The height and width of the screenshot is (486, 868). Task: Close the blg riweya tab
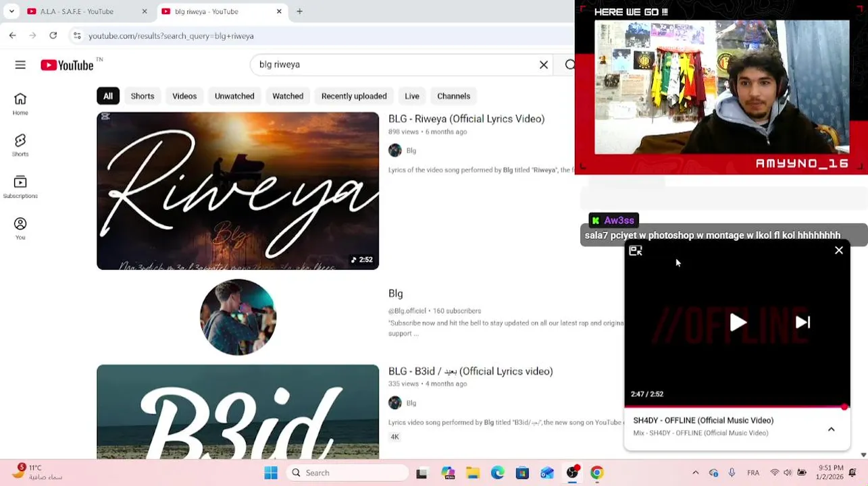click(279, 11)
